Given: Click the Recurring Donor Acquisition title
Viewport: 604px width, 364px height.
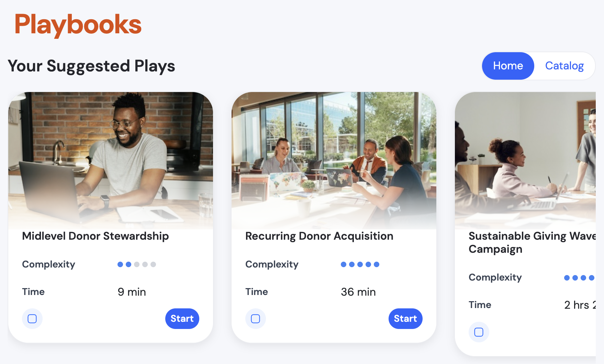Looking at the screenshot, I should (319, 236).
